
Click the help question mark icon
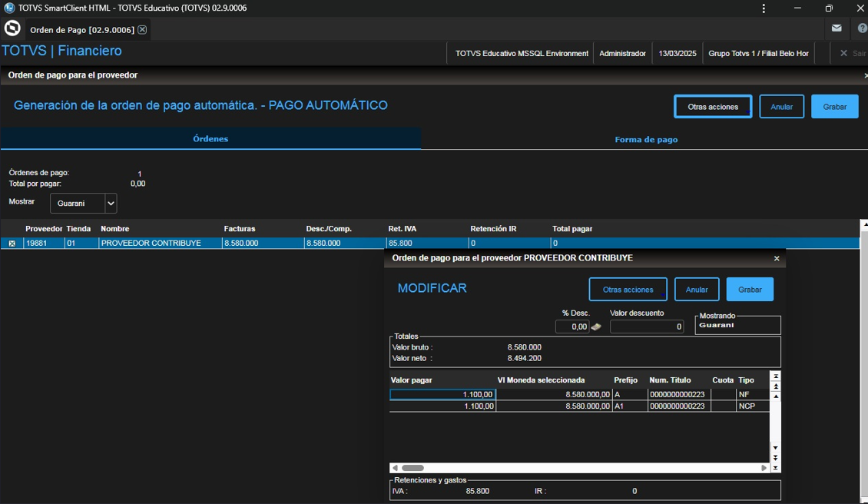pos(862,28)
